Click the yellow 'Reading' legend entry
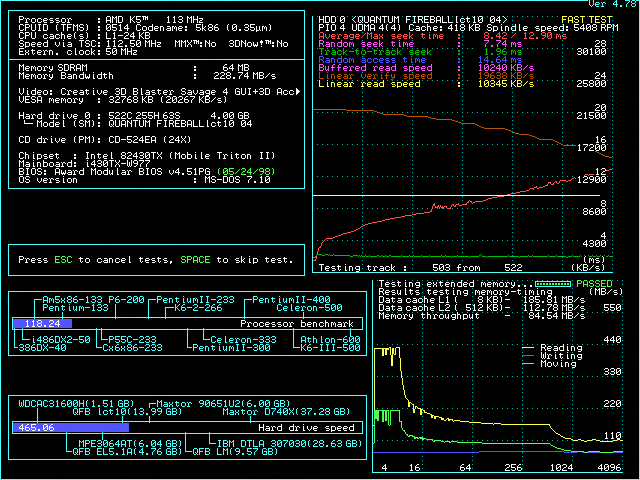Viewport: 640px width, 480px height. pos(553,348)
